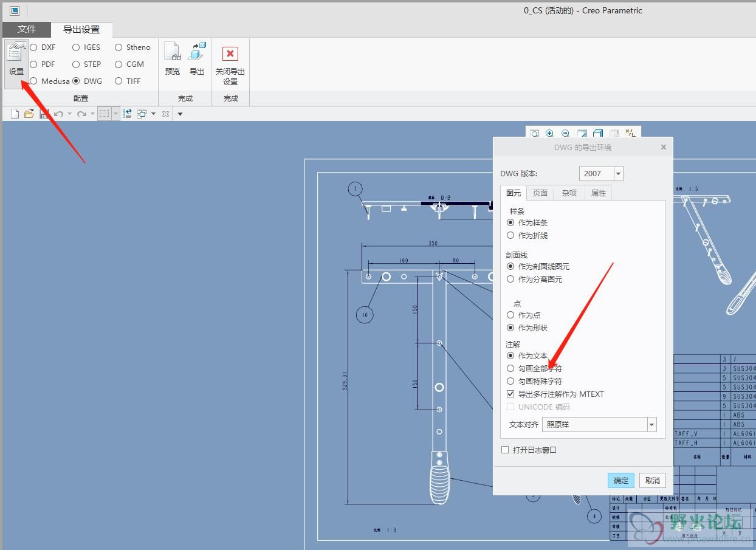Open the quick access toolbar customize arrow

tap(180, 114)
